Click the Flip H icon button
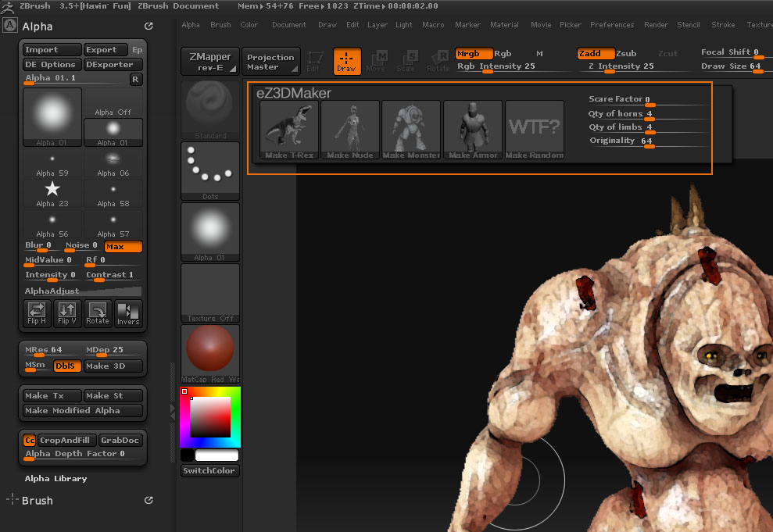 (x=38, y=313)
